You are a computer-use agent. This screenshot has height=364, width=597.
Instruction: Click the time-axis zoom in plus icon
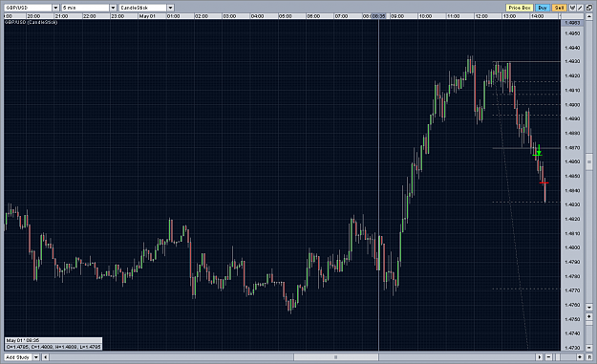[580, 356]
